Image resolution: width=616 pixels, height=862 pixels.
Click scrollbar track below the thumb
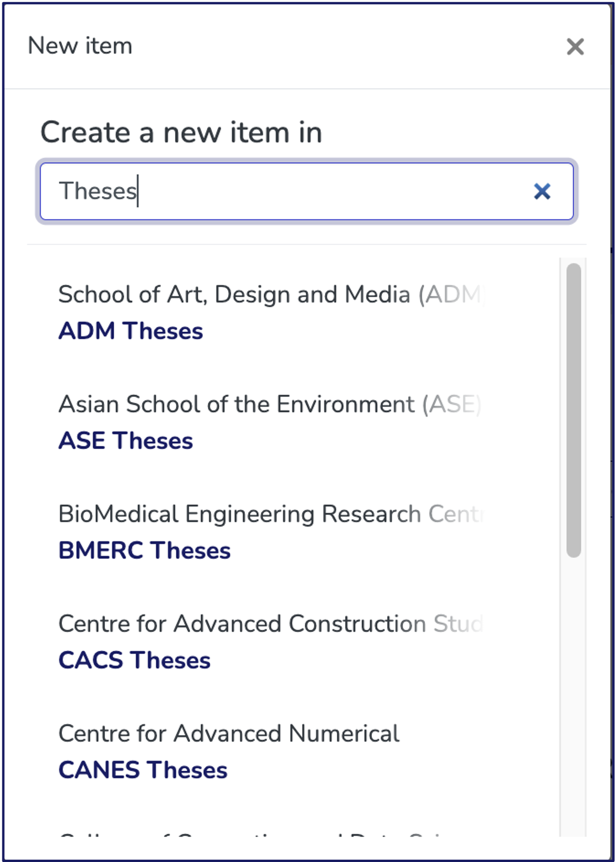pos(574,696)
